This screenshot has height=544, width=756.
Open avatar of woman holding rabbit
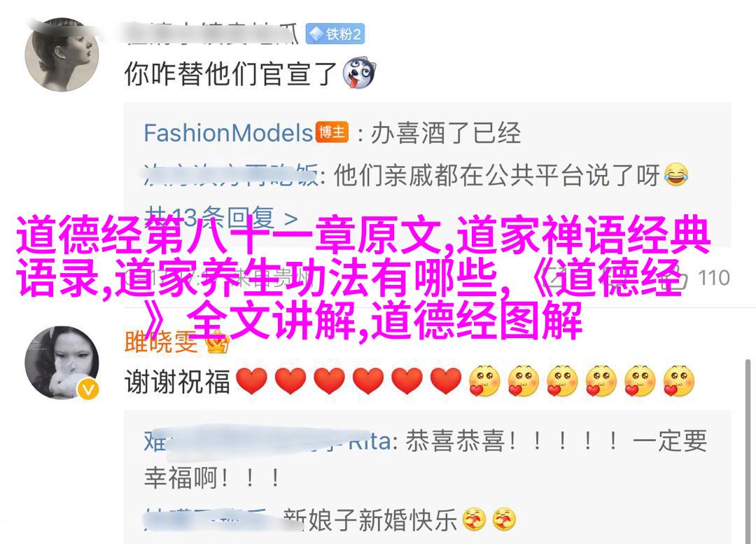(62, 363)
